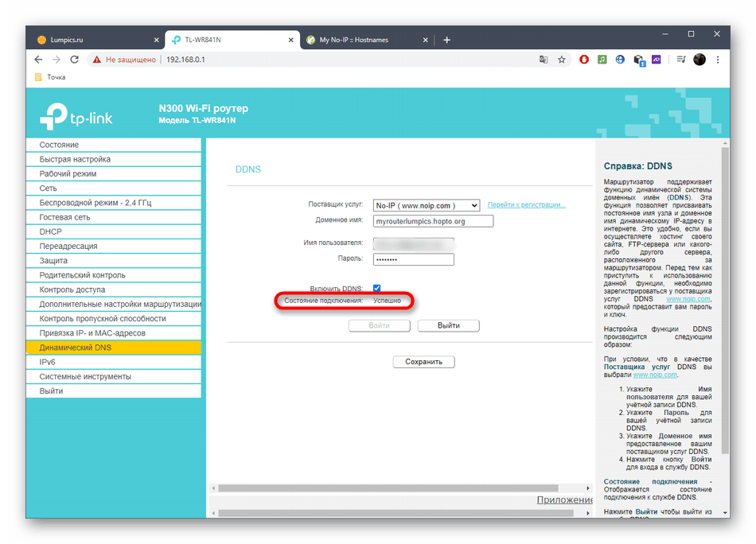Click the green music note extension icon
The height and width of the screenshot is (544, 756).
click(602, 60)
